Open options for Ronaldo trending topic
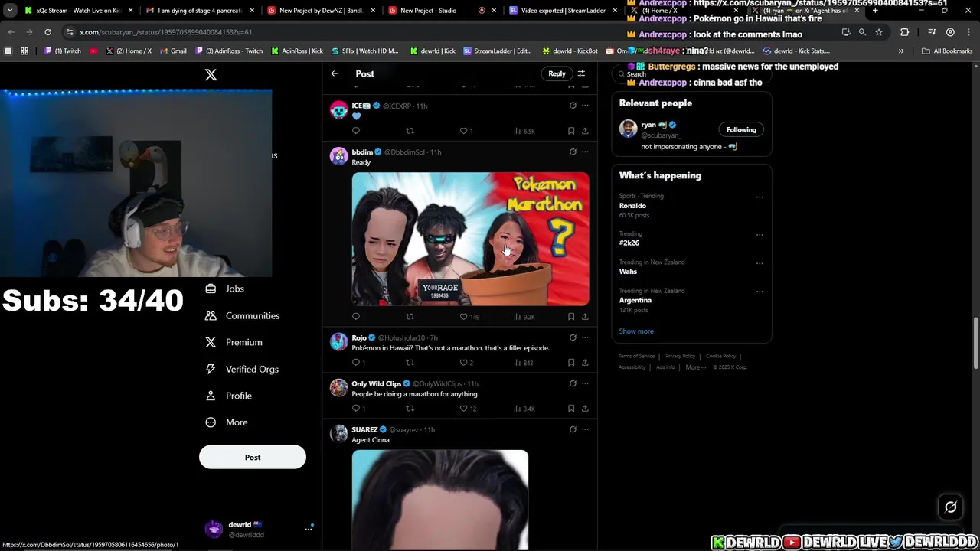 coord(759,197)
